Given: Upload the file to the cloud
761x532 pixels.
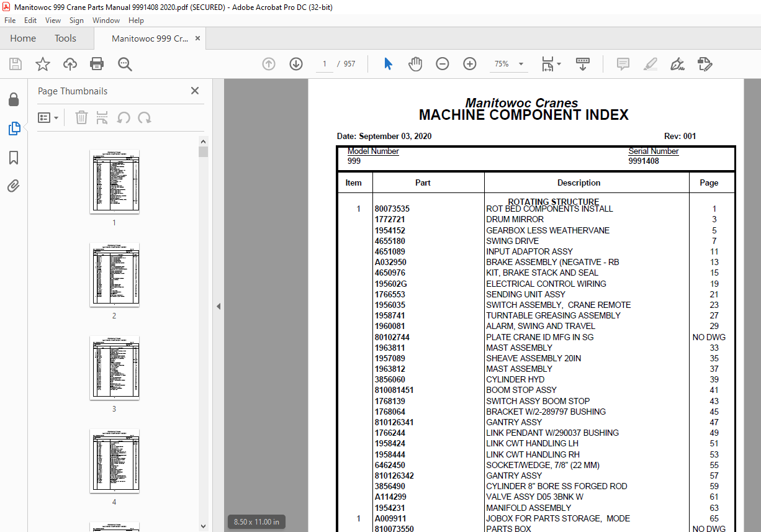Looking at the screenshot, I should (70, 64).
